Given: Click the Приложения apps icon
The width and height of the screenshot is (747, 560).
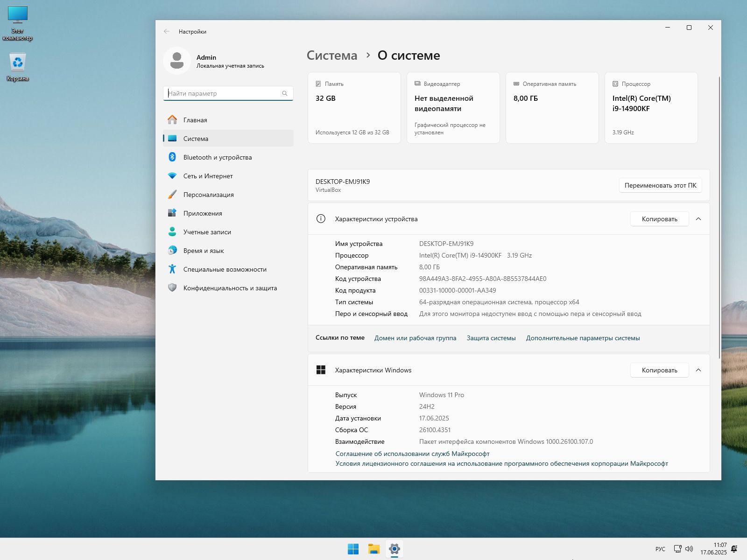Looking at the screenshot, I should pyautogui.click(x=172, y=213).
